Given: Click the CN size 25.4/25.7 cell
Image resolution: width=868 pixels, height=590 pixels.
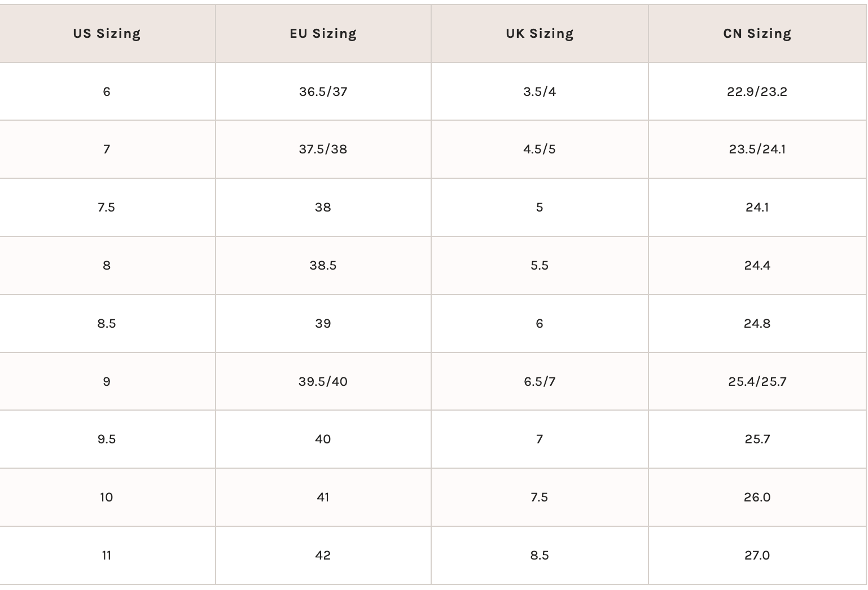Looking at the screenshot, I should [x=757, y=382].
